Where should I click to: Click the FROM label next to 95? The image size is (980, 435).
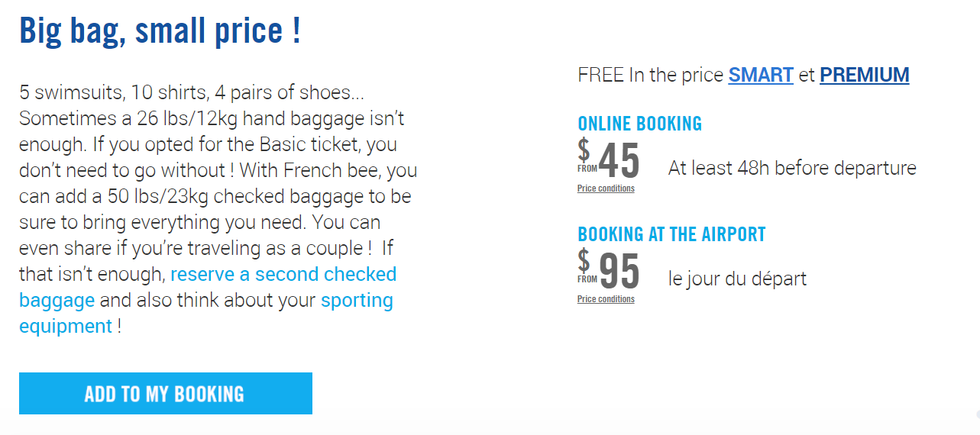[587, 279]
